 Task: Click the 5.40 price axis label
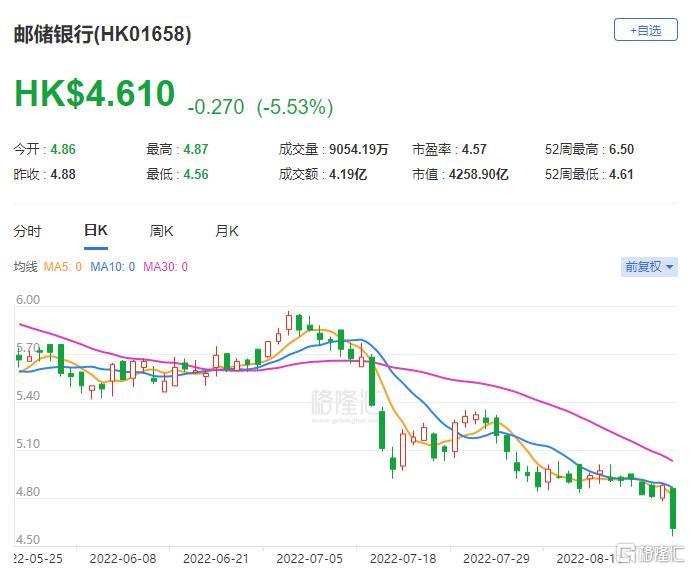(x=28, y=396)
